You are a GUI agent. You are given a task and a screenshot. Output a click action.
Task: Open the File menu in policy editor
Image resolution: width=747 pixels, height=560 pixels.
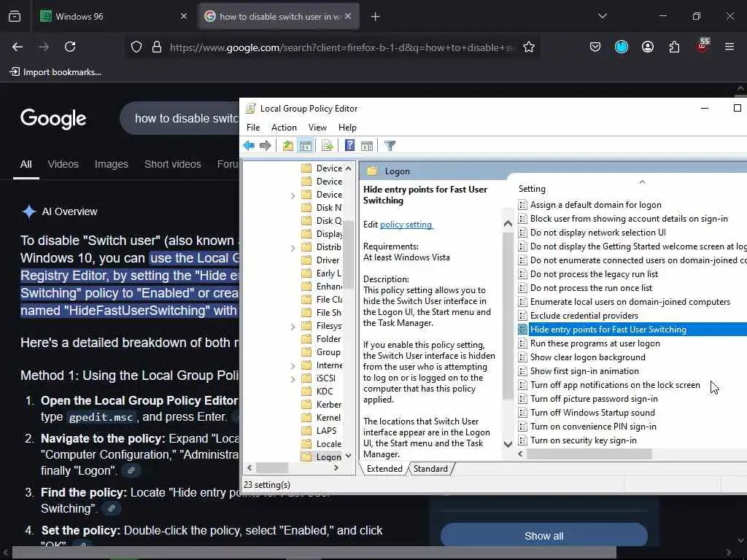tap(253, 127)
